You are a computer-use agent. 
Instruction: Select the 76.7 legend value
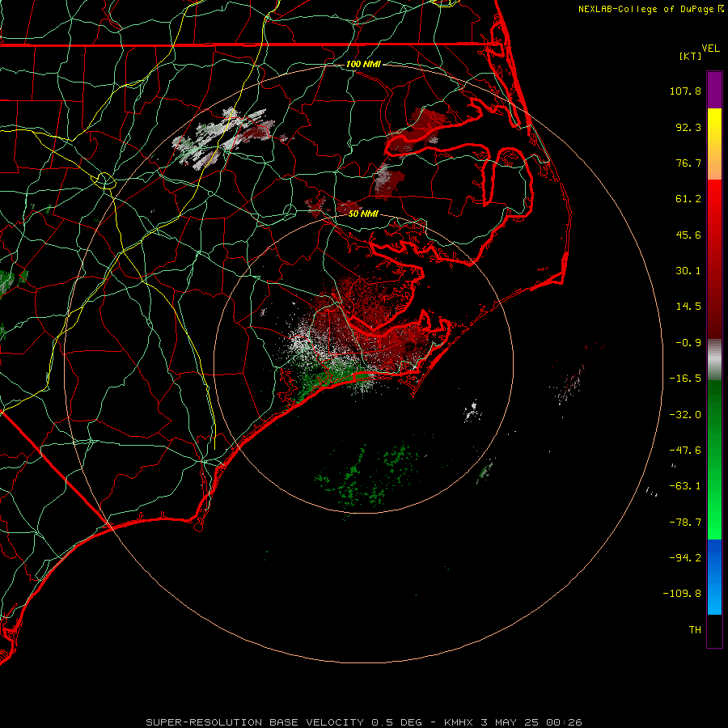coord(688,163)
